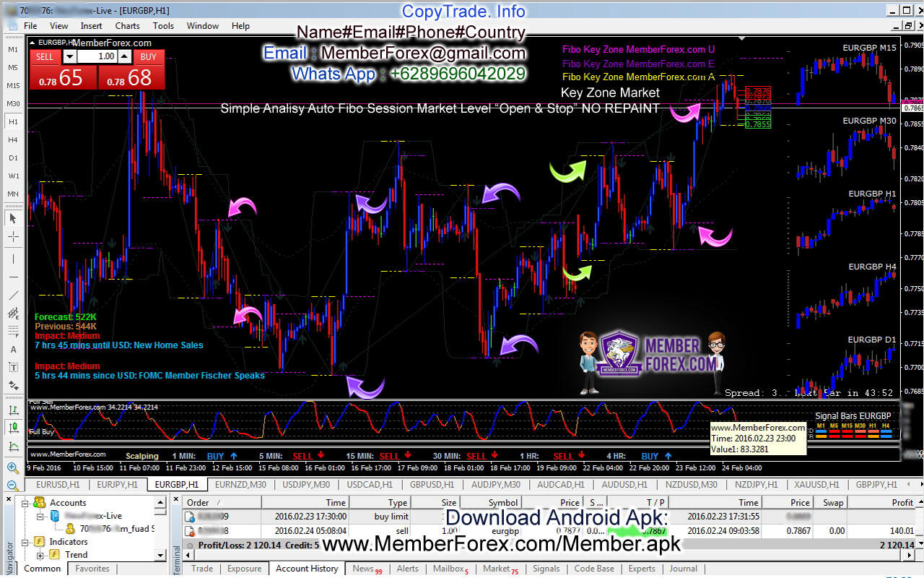Open the Charts menu
Viewport: 924px width, 578px height.
(128, 25)
